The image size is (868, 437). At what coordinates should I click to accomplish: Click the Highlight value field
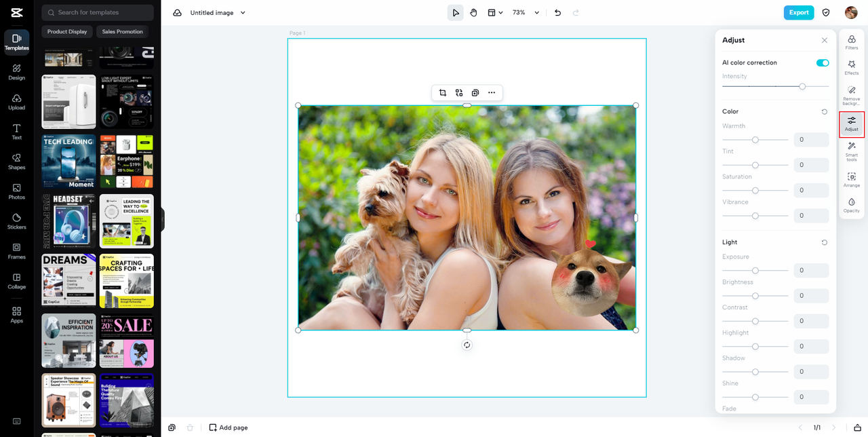(x=811, y=346)
